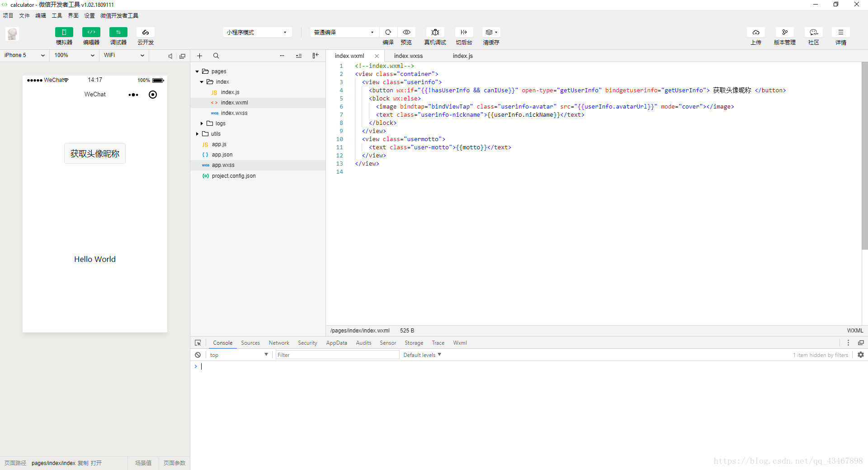This screenshot has height=470, width=868.
Task: Click the 复制 link for page path
Action: click(x=83, y=463)
